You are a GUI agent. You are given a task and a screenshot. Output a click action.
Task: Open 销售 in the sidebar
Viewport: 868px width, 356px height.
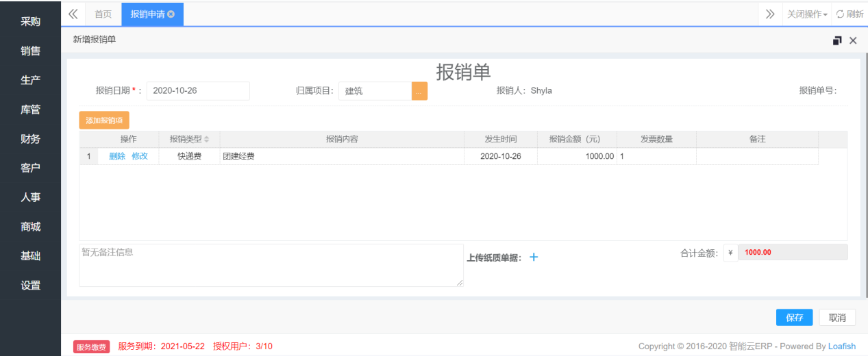tap(31, 51)
